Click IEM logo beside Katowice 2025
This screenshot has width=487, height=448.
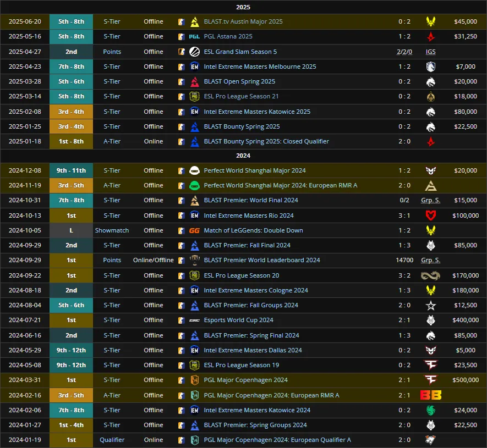194,112
